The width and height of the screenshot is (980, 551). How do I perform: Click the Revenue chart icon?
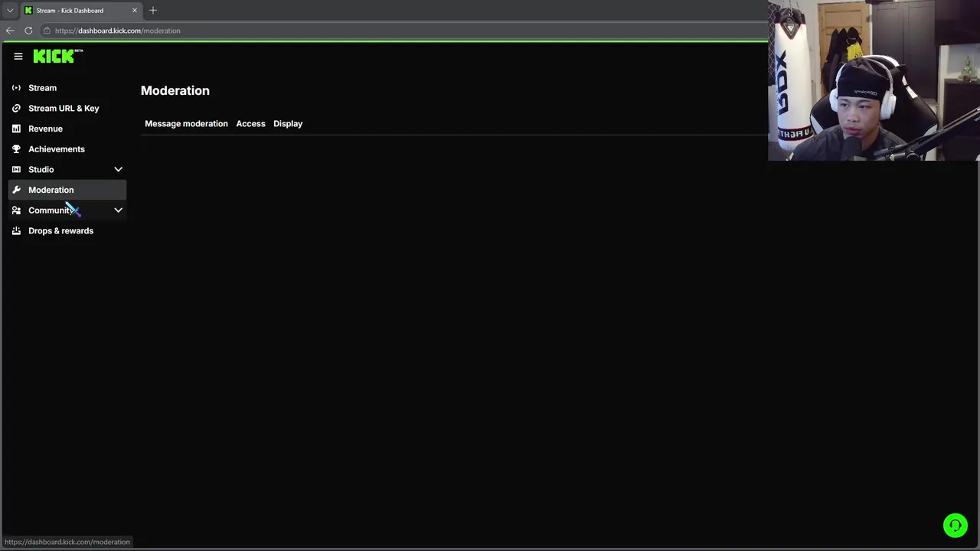coord(16,129)
